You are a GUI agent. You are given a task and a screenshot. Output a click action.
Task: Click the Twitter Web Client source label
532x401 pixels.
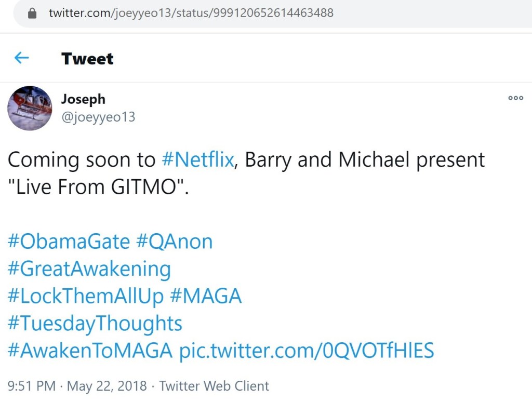214,386
